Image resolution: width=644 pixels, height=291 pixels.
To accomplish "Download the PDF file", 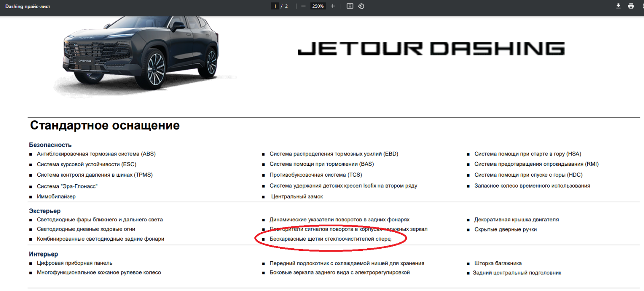I will point(618,6).
